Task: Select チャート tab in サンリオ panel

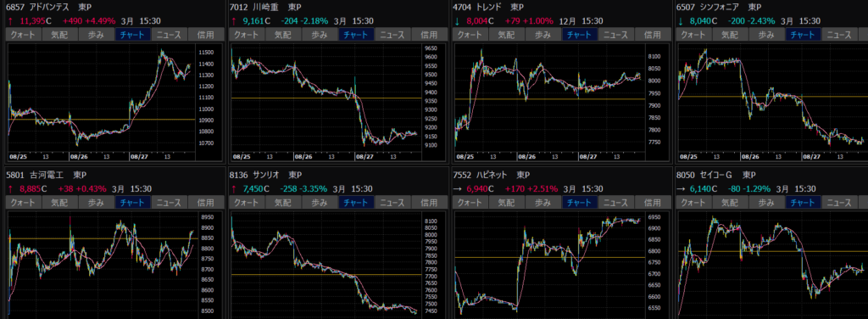Action: (x=356, y=202)
